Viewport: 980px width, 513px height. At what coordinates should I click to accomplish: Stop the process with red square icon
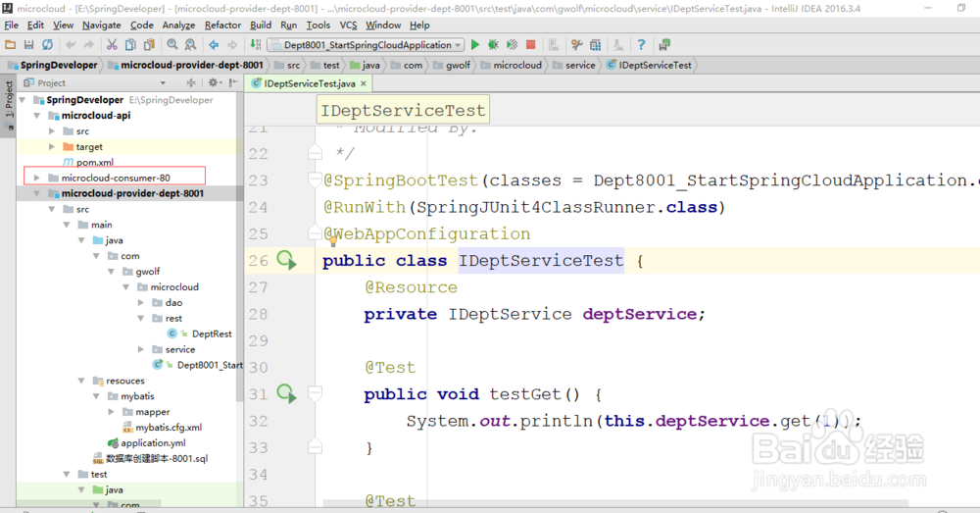point(530,45)
